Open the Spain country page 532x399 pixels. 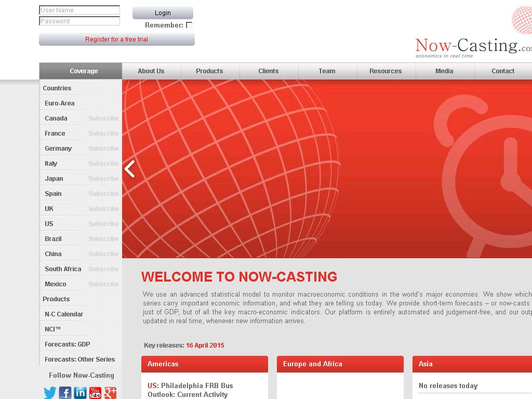pyautogui.click(x=54, y=194)
